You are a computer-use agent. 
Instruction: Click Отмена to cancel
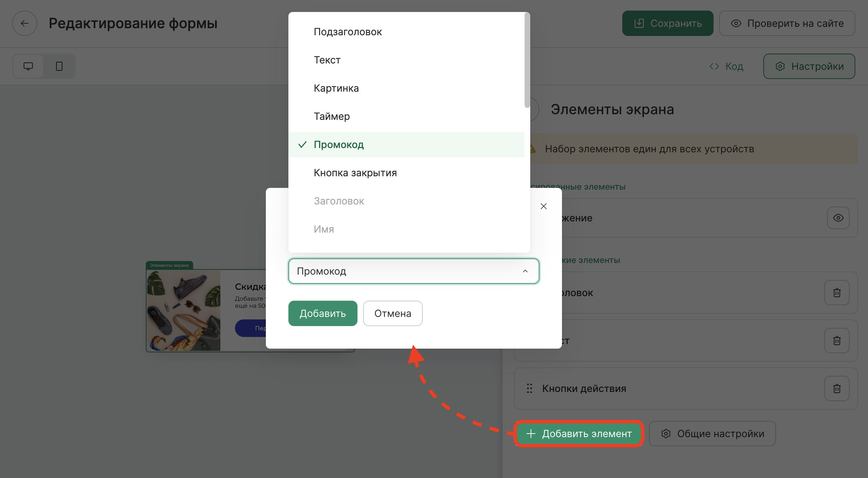[x=392, y=313]
